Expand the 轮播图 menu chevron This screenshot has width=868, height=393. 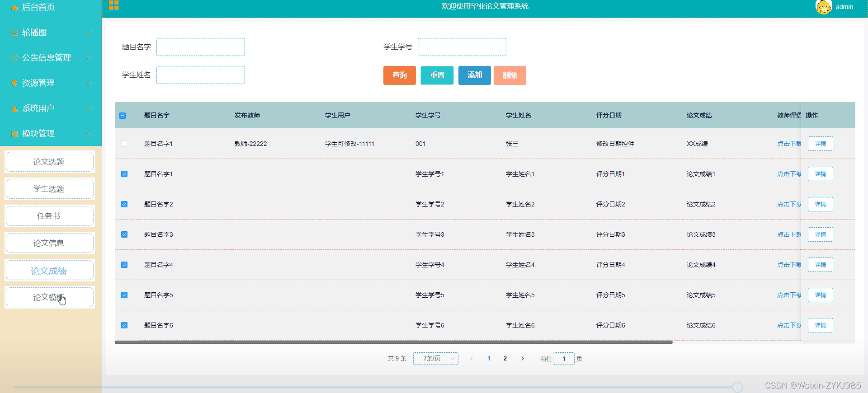tap(89, 33)
